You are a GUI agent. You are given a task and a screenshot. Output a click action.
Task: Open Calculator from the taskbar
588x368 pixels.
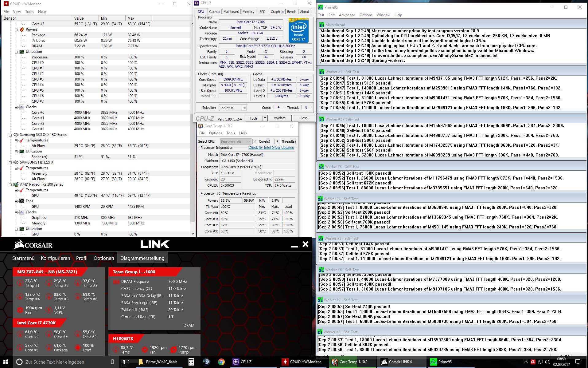tap(191, 362)
